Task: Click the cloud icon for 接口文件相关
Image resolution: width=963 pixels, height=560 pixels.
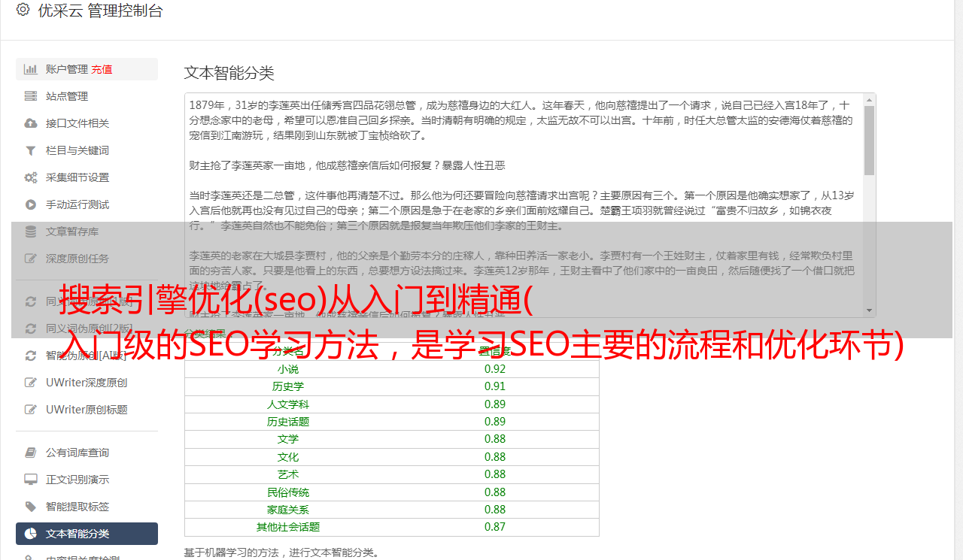Action: point(31,123)
